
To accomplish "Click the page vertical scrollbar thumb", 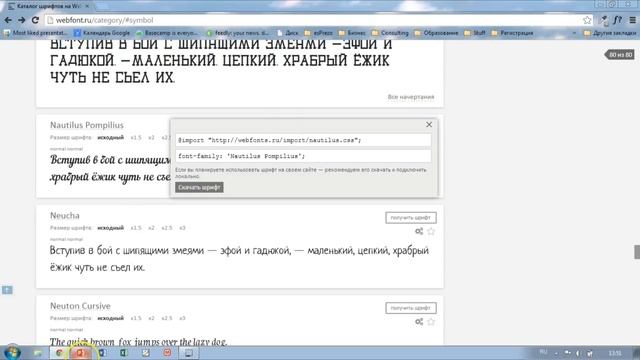I will tap(637, 252).
